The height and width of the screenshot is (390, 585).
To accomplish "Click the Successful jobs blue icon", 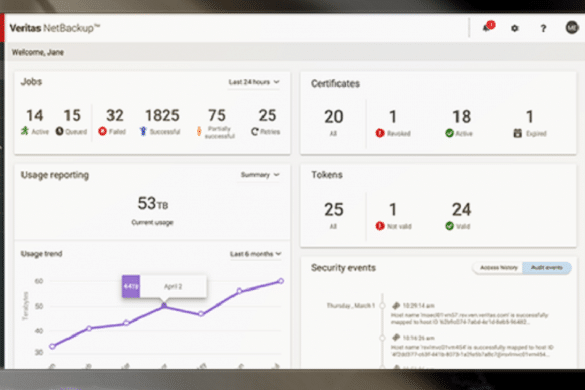I will point(143,131).
